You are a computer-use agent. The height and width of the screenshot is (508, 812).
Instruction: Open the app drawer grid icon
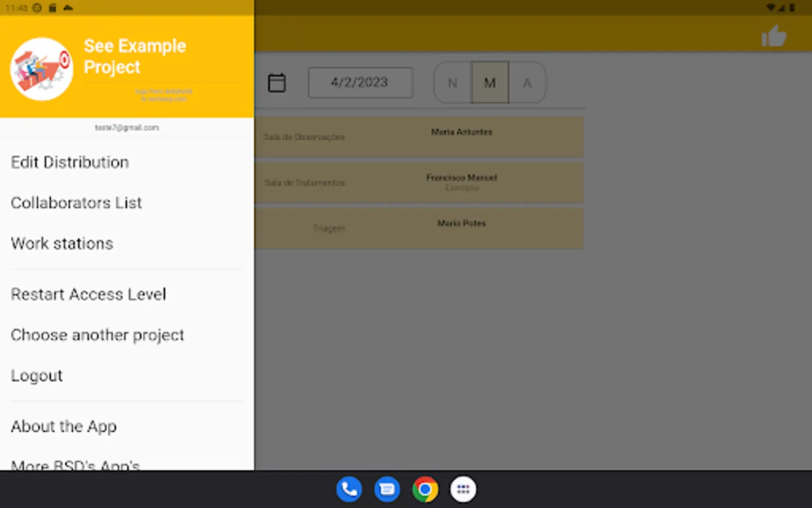tap(463, 489)
